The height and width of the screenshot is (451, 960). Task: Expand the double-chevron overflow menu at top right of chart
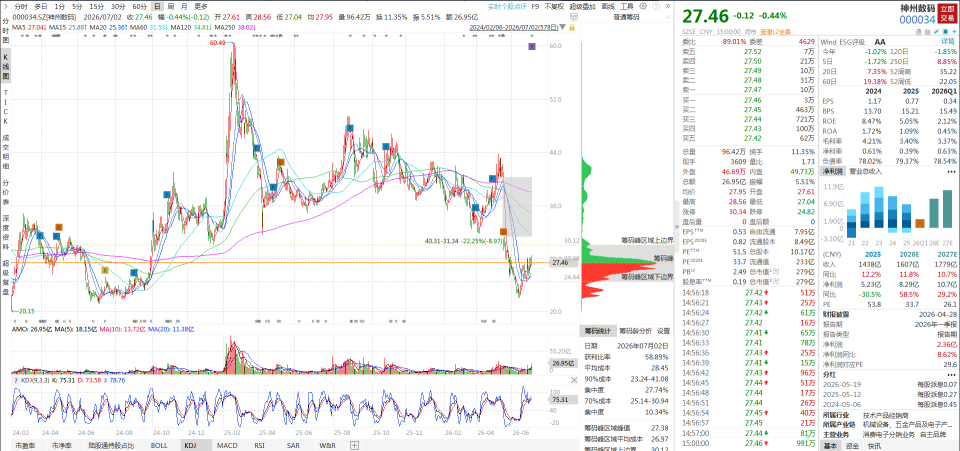point(668,6)
